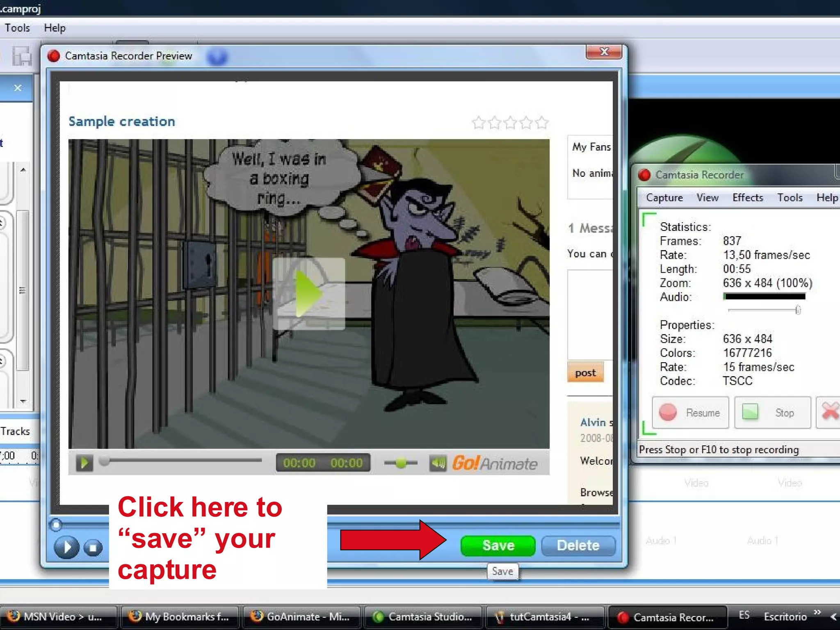Click the Stop button in Camtasia Recorder
The height and width of the screenshot is (630, 840).
772,413
